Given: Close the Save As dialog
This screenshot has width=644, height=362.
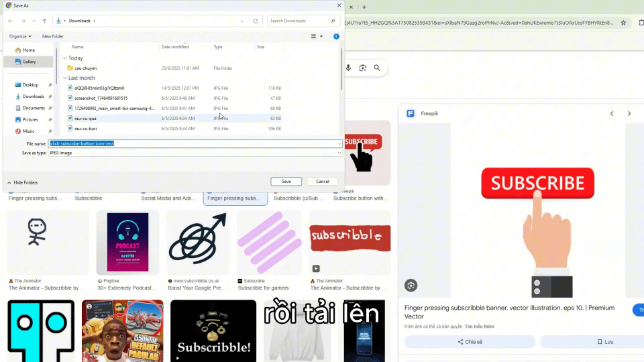Looking at the screenshot, I should coord(339,5).
